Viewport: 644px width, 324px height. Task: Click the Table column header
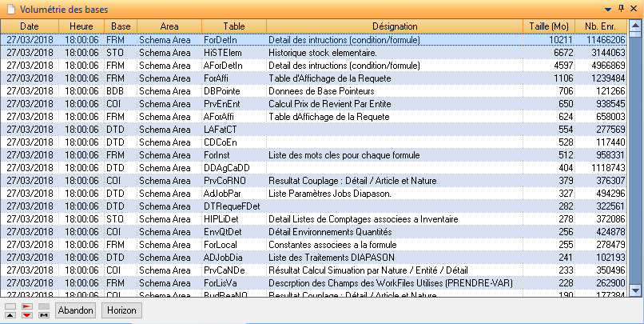coord(233,26)
